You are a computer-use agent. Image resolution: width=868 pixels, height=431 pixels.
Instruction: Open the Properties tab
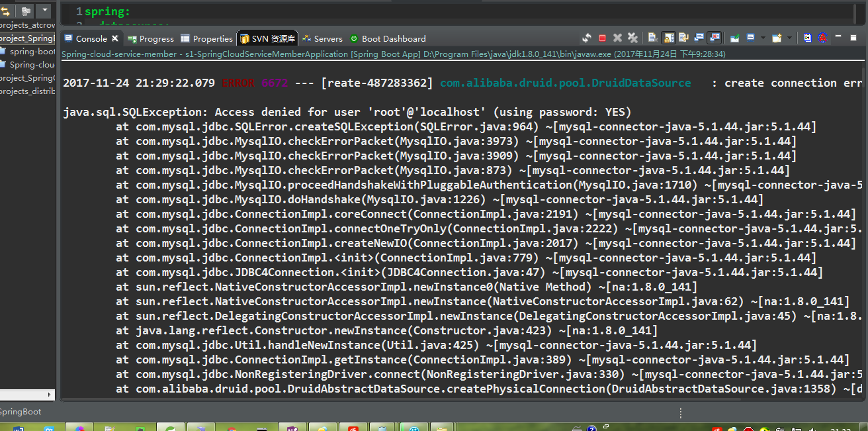pyautogui.click(x=207, y=38)
